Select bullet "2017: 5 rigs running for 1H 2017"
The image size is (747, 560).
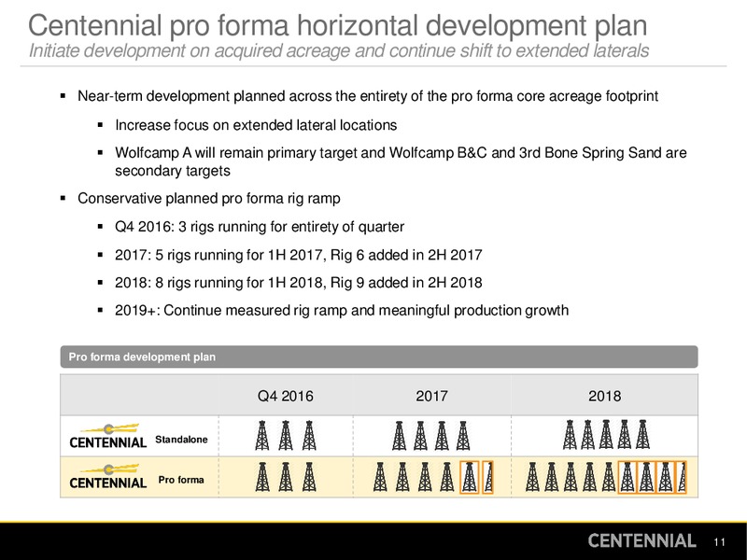298,255
